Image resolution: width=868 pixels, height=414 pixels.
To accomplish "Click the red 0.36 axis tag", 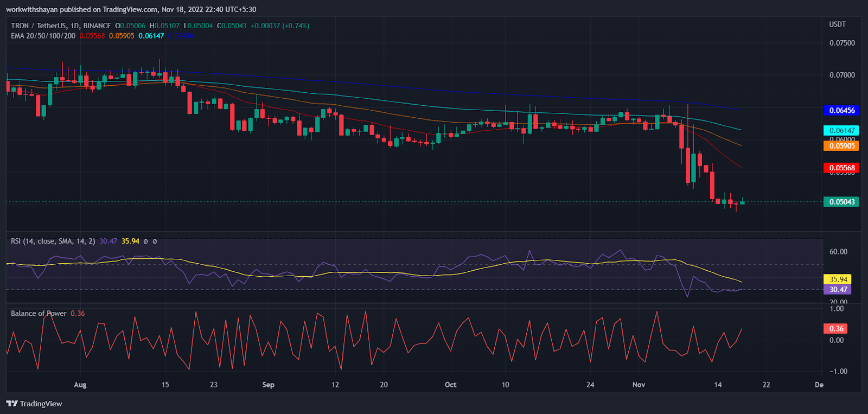I will point(835,328).
